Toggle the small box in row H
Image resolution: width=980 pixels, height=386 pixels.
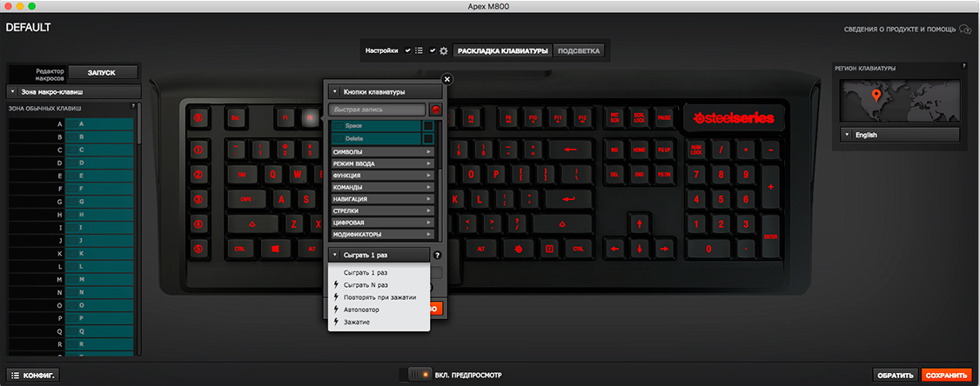72,214
